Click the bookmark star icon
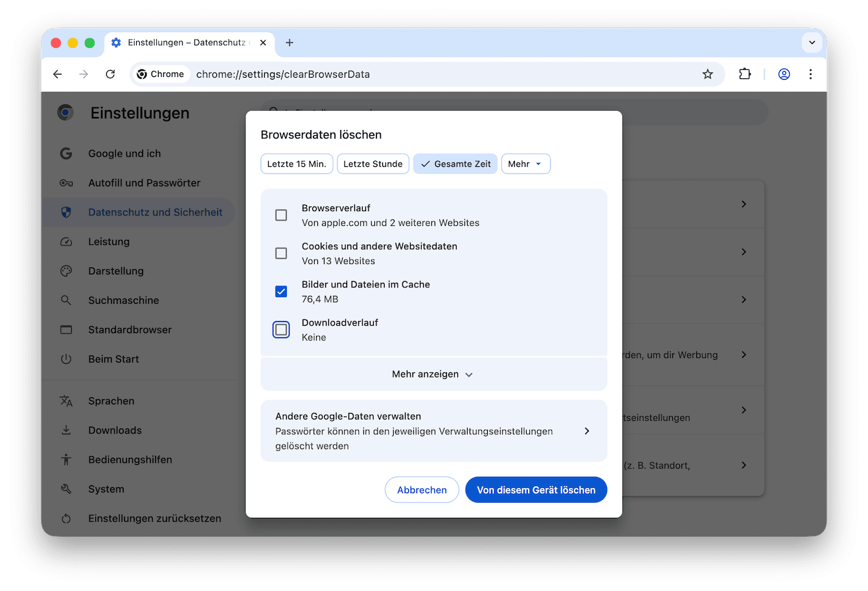The image size is (868, 591). coord(707,74)
